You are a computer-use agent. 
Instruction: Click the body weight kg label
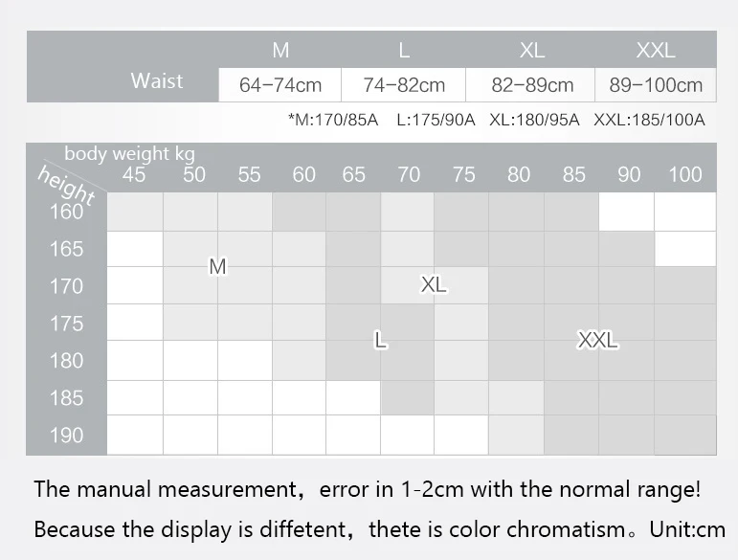point(129,153)
